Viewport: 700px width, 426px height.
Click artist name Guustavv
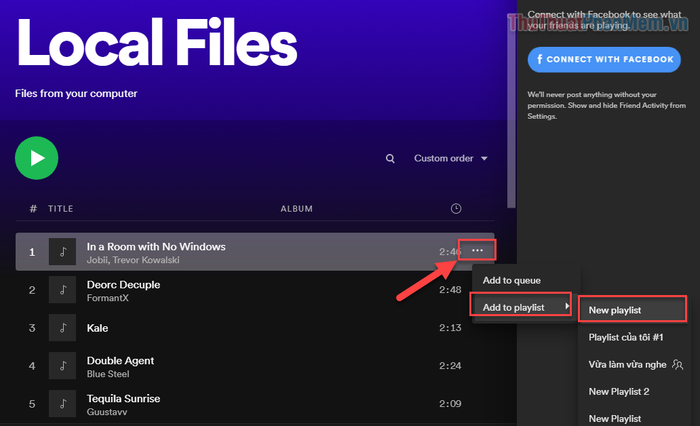point(107,412)
